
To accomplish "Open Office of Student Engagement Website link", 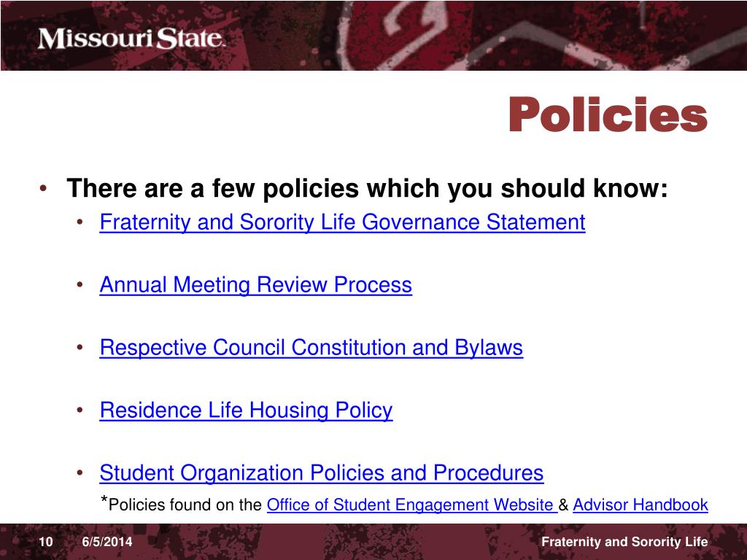I will coord(412,505).
